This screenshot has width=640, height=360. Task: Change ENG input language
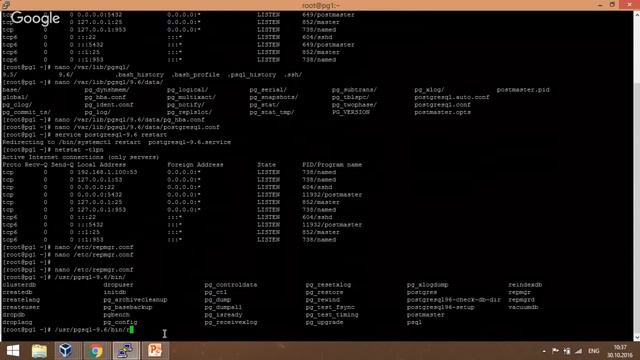tap(594, 351)
